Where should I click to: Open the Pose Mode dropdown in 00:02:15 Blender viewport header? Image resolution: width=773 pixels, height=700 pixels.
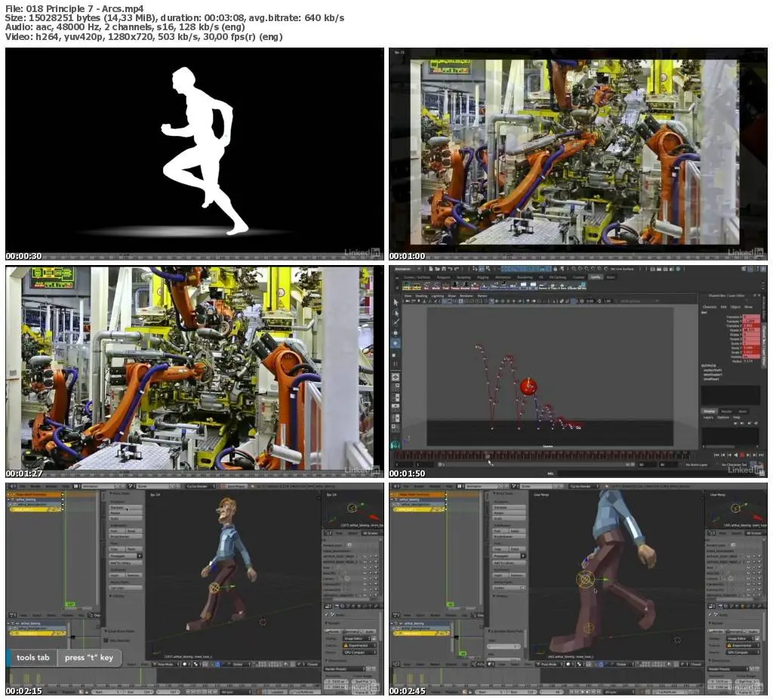166,665
